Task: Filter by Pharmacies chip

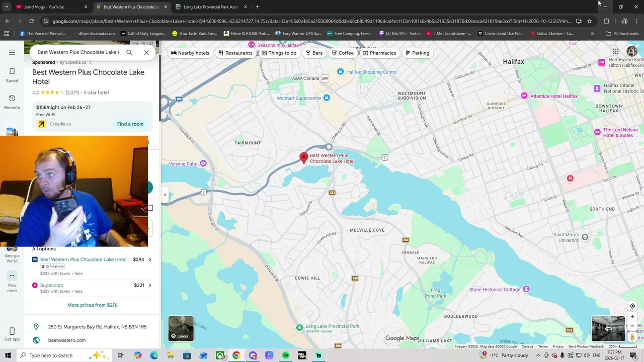Action: (x=380, y=53)
